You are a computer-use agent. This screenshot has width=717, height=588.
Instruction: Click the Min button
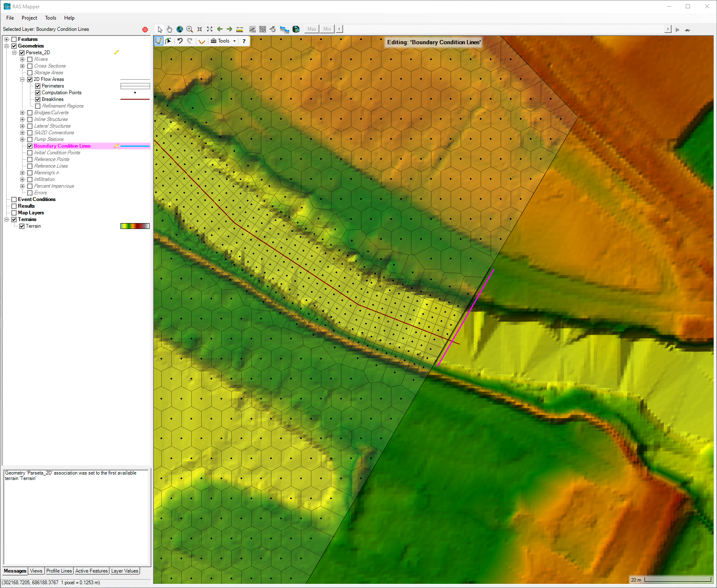(x=327, y=29)
